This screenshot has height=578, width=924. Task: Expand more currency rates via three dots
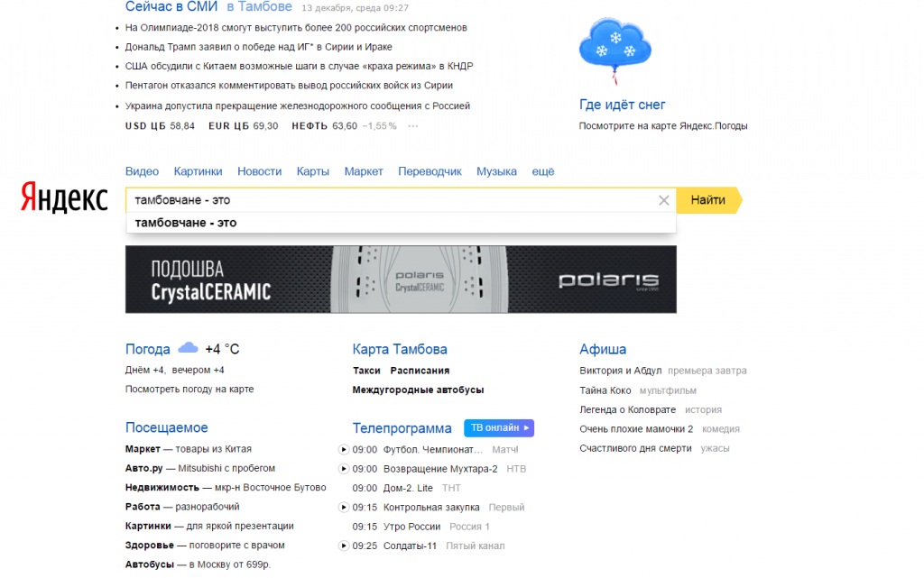413,126
